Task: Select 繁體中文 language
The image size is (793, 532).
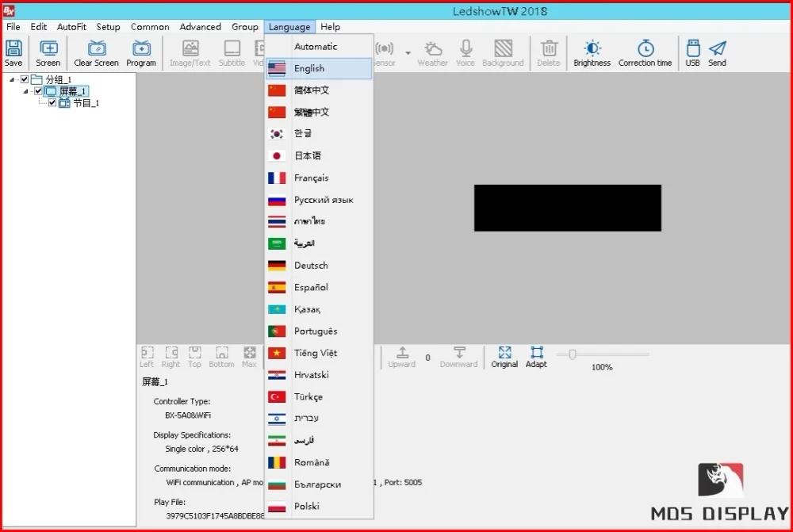Action: 319,112
